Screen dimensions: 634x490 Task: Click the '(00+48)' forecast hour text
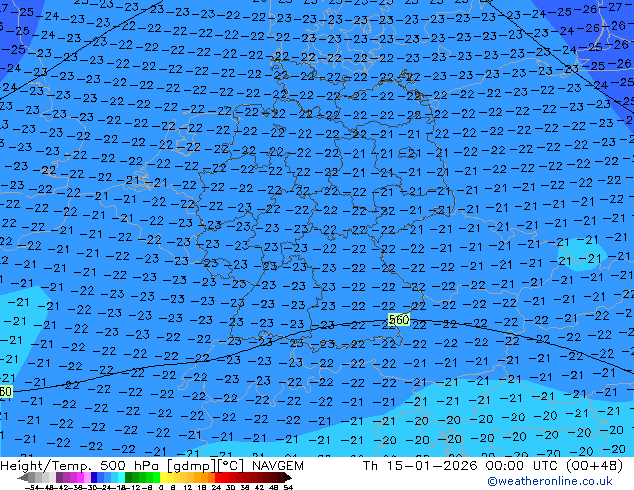(594, 466)
